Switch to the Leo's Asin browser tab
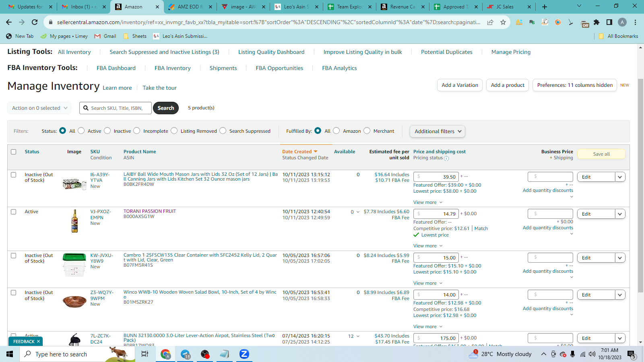Screen dimensions: 644x362 click(x=297, y=7)
